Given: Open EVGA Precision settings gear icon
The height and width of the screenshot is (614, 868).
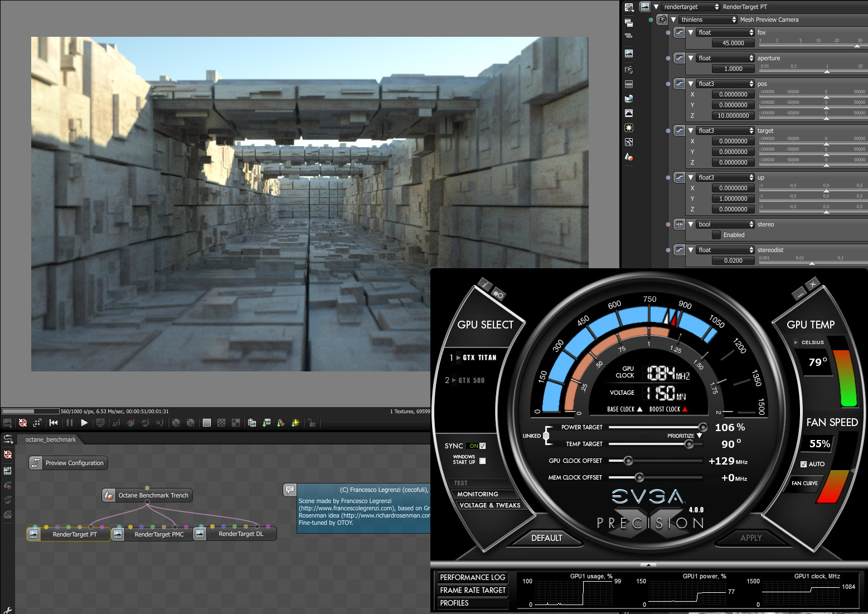Looking at the screenshot, I should click(498, 295).
